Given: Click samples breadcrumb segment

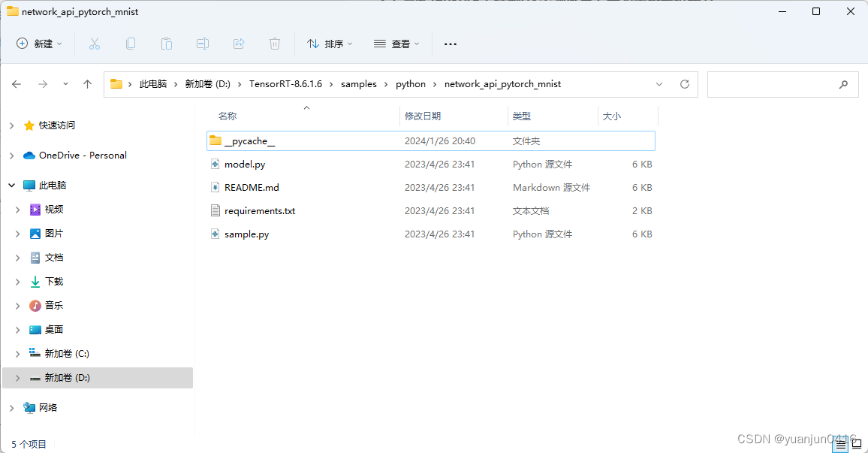Looking at the screenshot, I should (x=359, y=84).
